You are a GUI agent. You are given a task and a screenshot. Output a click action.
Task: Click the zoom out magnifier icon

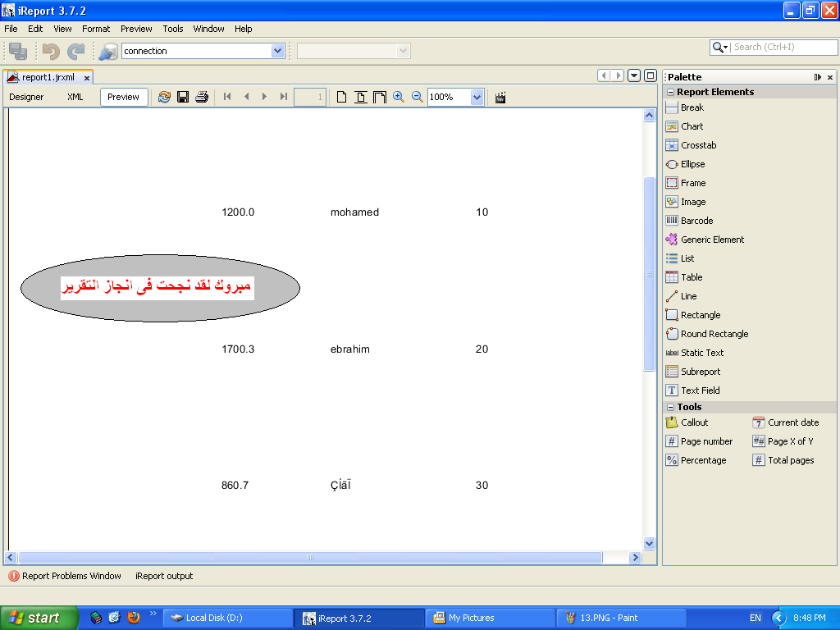pyautogui.click(x=417, y=97)
